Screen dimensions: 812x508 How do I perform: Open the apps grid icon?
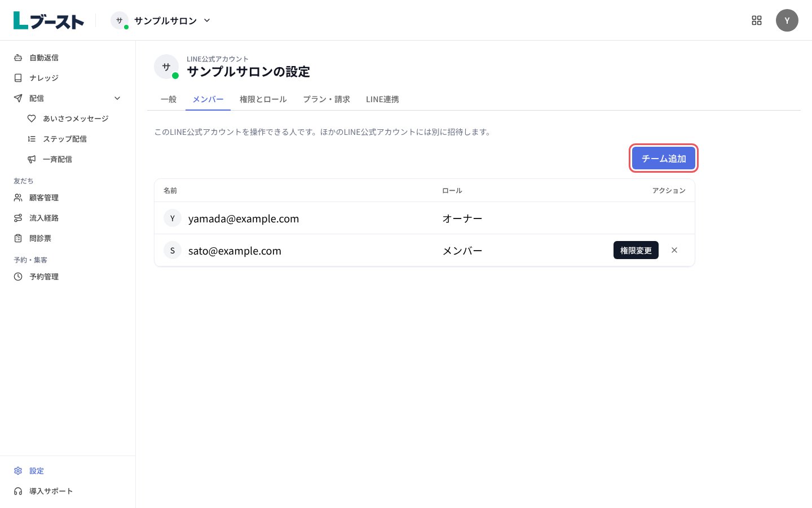click(757, 20)
